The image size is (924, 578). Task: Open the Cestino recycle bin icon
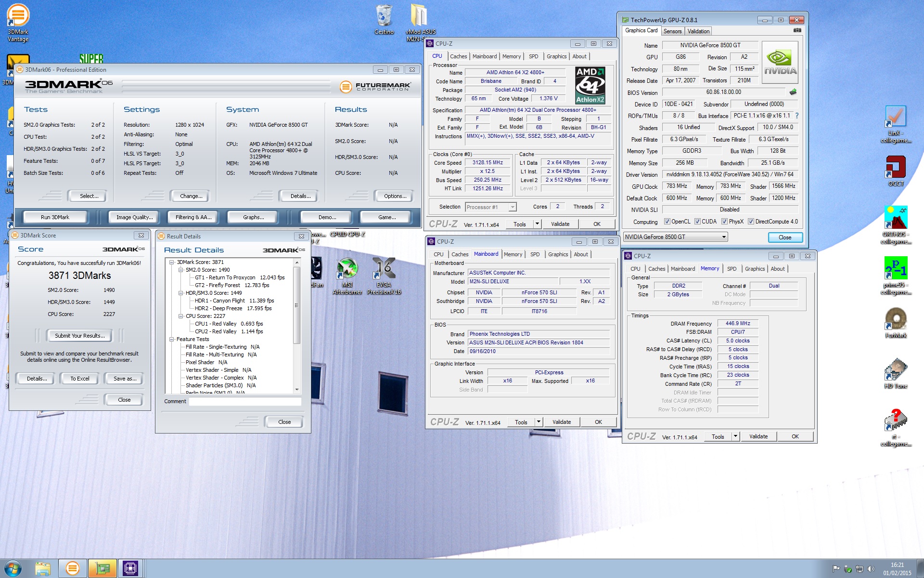click(384, 20)
